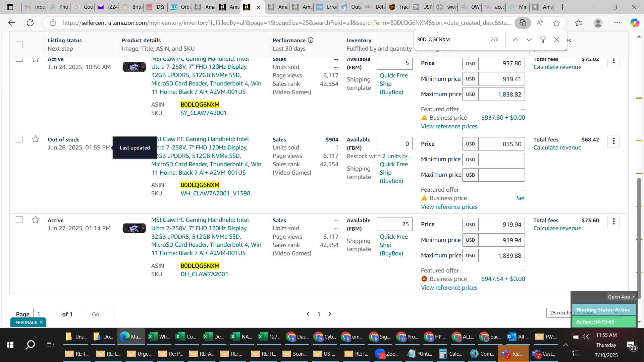Click address bar site info lock icon
Screen dimensions: 644x362
[x=53, y=23]
